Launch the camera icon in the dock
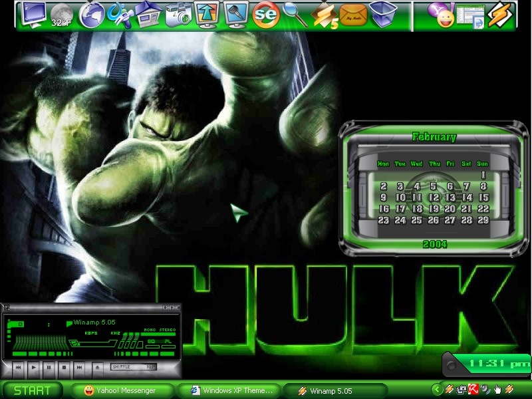532x399 pixels. tap(178, 15)
